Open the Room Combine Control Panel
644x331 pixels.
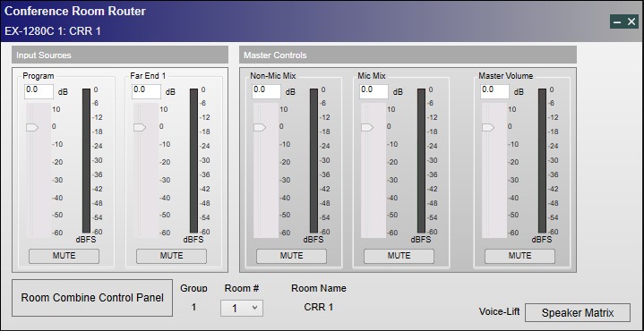pos(92,298)
